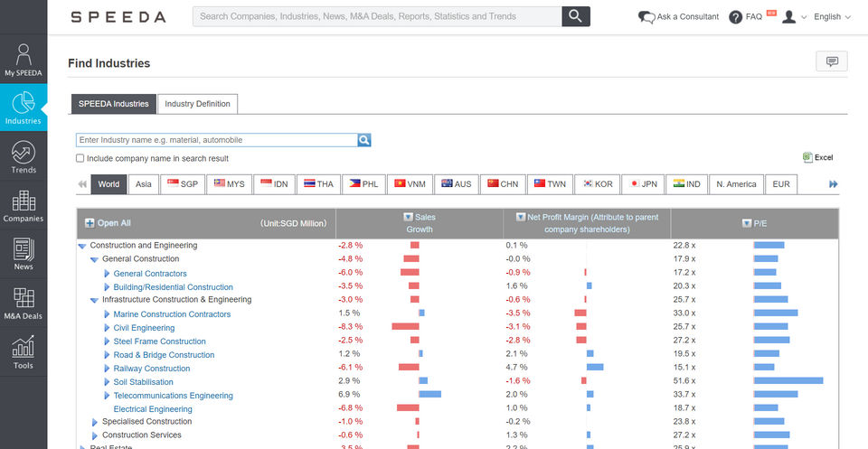Sort by Net Profit Margin column arrow
The width and height of the screenshot is (868, 449).
click(x=521, y=218)
